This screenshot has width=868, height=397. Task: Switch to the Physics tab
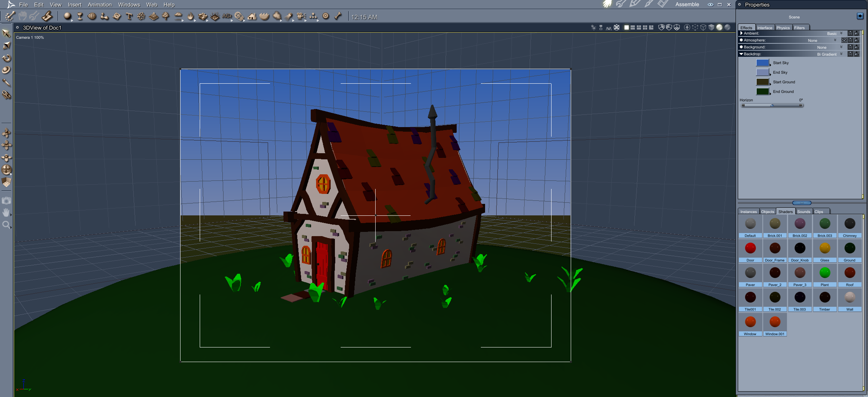783,28
